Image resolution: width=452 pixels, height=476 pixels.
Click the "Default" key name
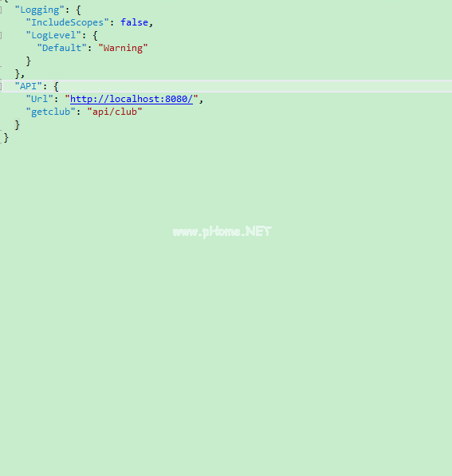pyautogui.click(x=62, y=48)
